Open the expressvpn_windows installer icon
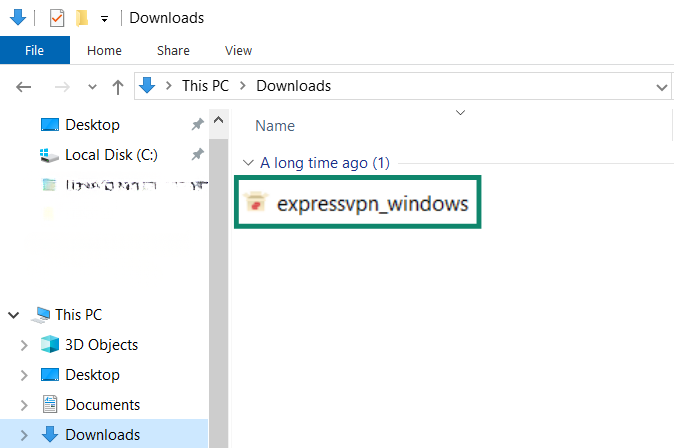 pyautogui.click(x=256, y=204)
